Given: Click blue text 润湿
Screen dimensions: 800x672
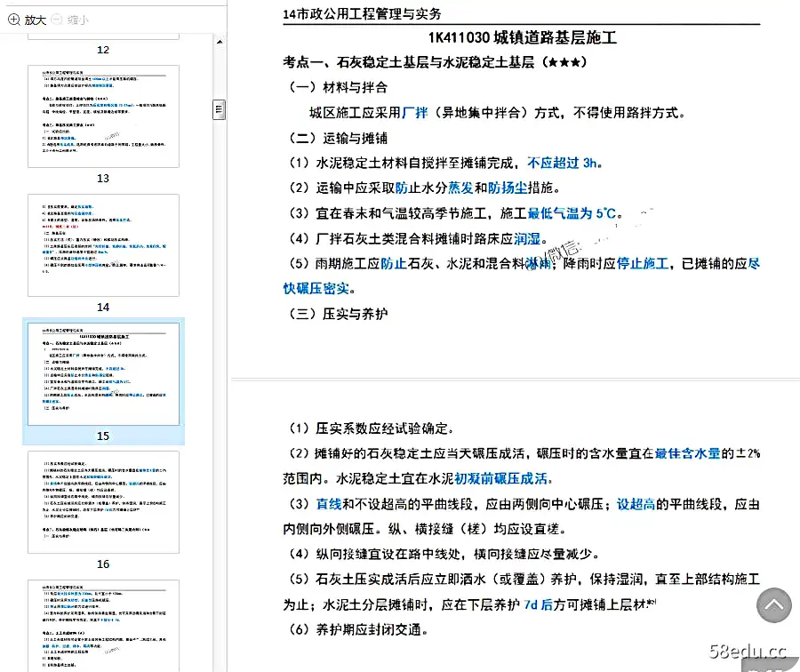Looking at the screenshot, I should (x=527, y=238).
